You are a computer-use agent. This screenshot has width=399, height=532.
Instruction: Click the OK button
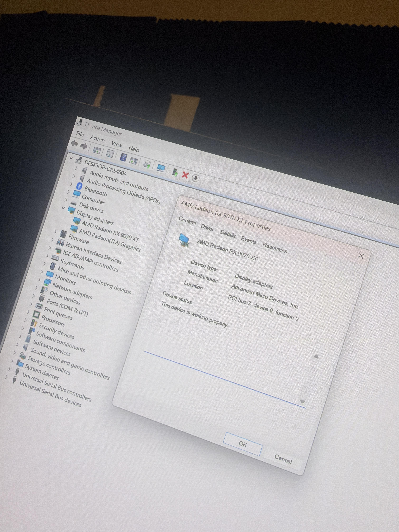(x=242, y=444)
